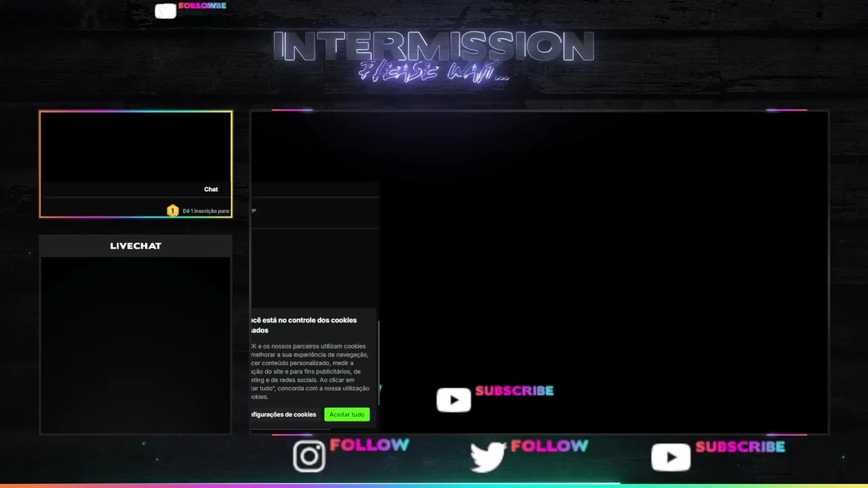This screenshot has width=868, height=488.
Task: Click SUBSCRIBE text inside the main frame
Action: 515,390
